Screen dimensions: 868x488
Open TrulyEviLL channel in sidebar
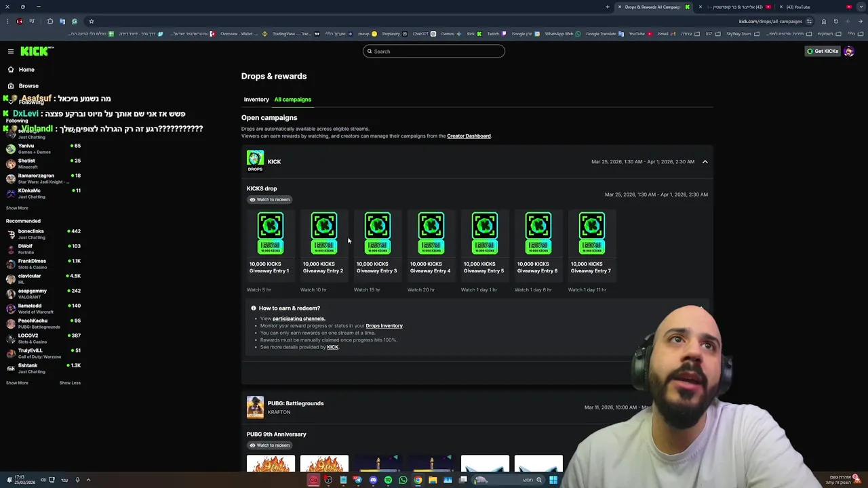point(43,353)
